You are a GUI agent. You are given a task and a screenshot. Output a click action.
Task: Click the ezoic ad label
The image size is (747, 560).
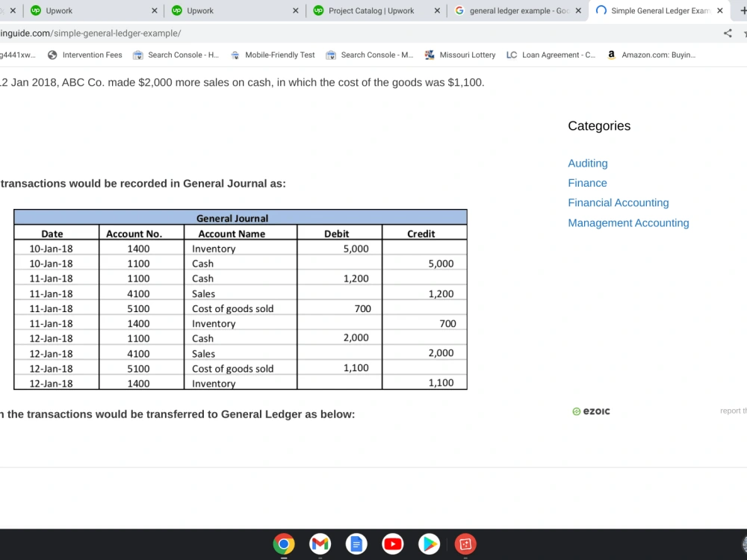[591, 411]
